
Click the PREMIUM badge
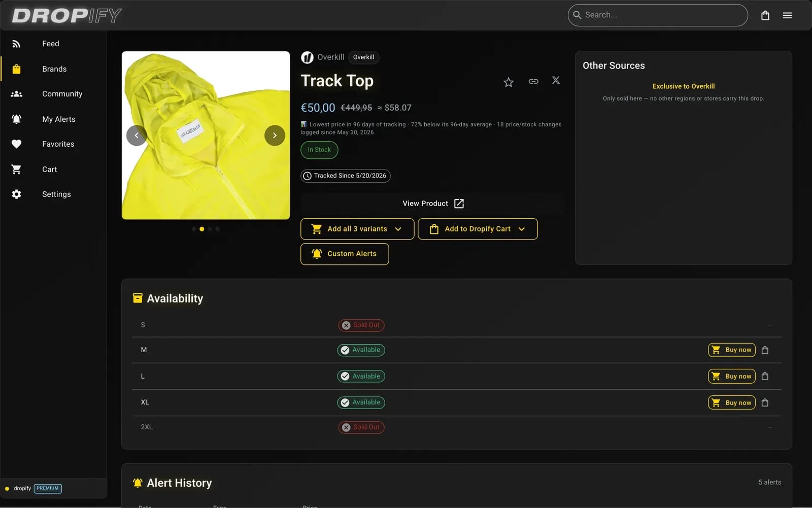[48, 488]
